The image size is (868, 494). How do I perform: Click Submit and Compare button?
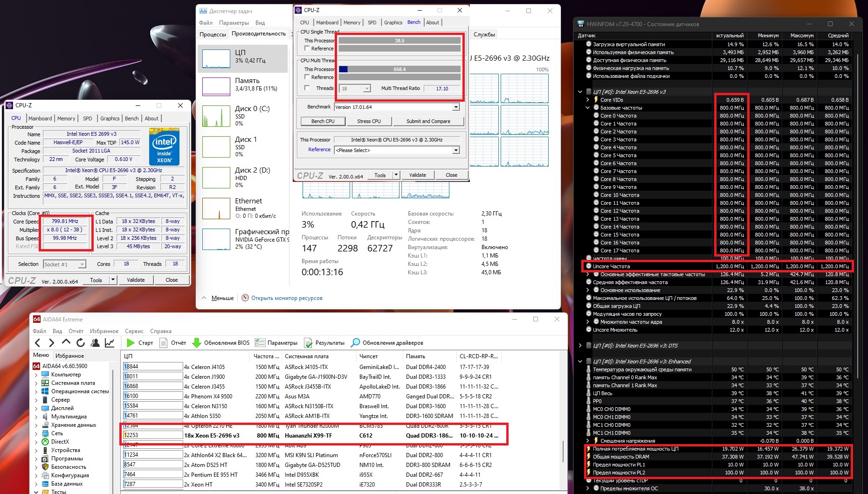428,121
